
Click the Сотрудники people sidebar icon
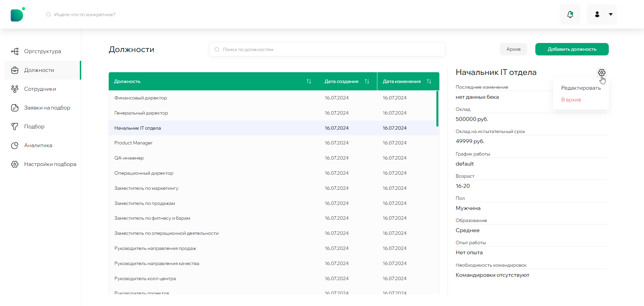tap(15, 89)
